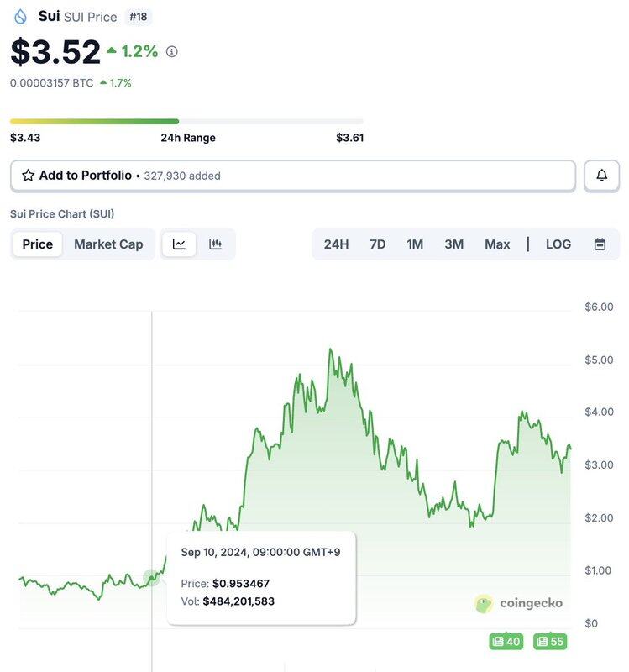
Task: Click the star icon beside Add to Portfolio
Action: point(29,176)
